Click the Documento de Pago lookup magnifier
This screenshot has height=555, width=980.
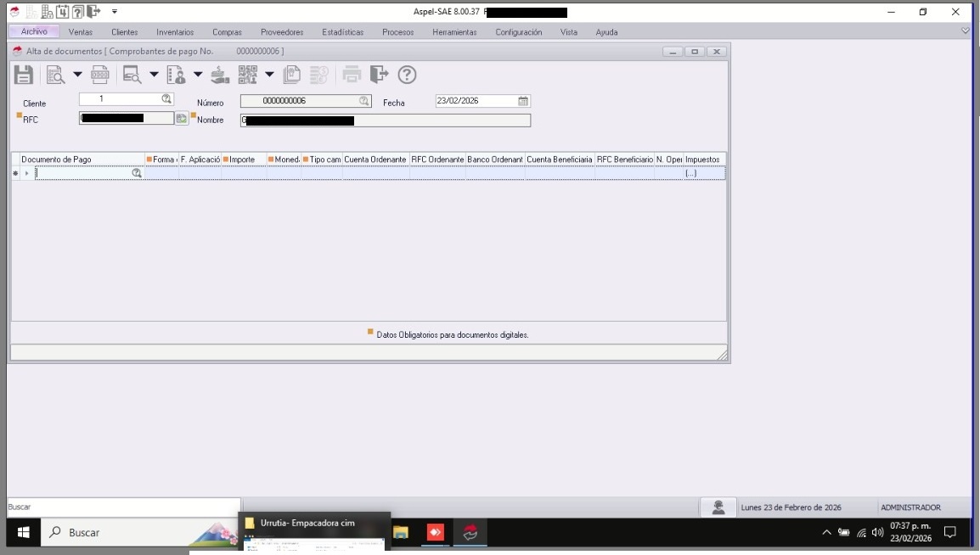(136, 173)
